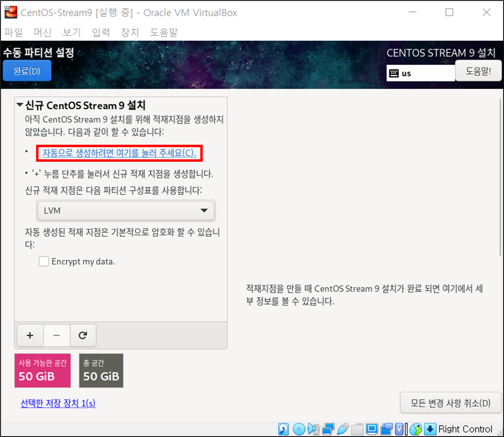The width and height of the screenshot is (504, 437).
Task: Click the display monitor icon in status bar
Action: (372, 428)
